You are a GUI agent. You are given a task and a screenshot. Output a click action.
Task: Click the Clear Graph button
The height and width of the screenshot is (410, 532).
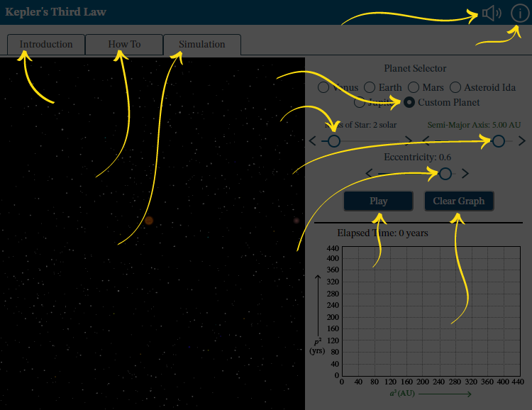(x=459, y=201)
